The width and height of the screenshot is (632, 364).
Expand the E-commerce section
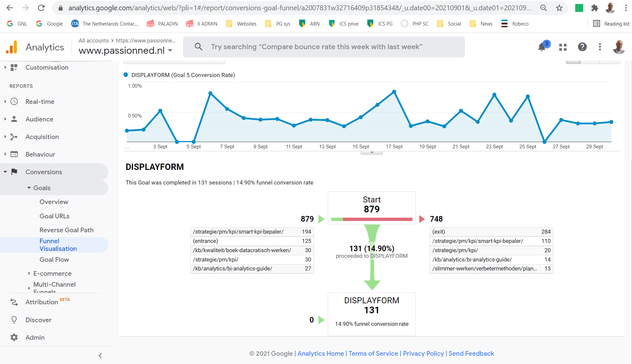coord(52,273)
